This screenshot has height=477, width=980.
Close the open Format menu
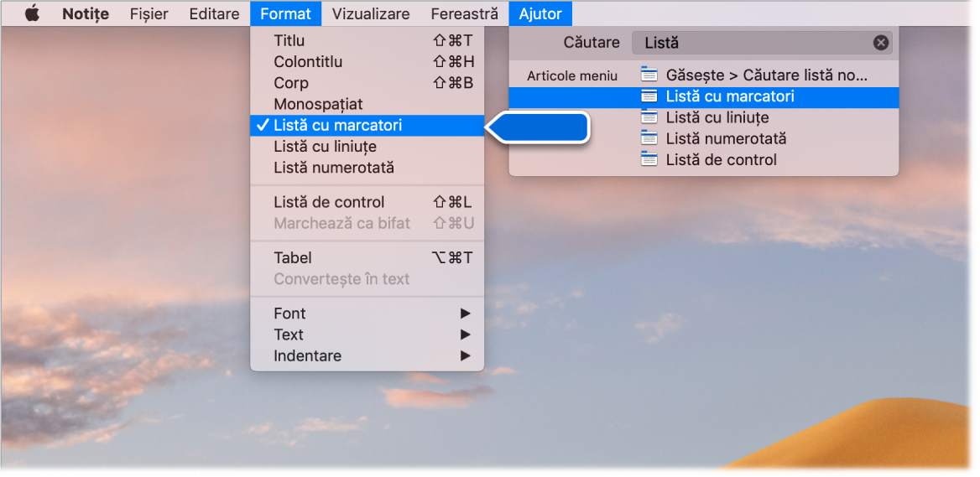285,13
